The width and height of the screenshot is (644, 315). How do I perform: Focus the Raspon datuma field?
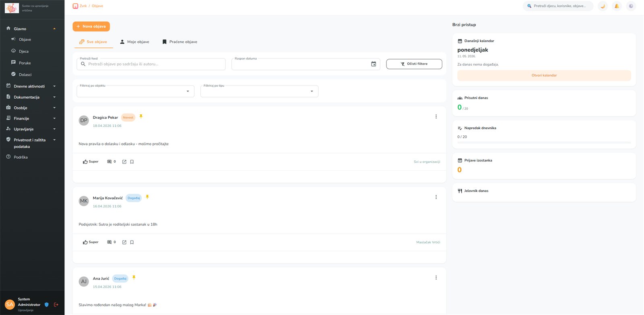pos(306,64)
